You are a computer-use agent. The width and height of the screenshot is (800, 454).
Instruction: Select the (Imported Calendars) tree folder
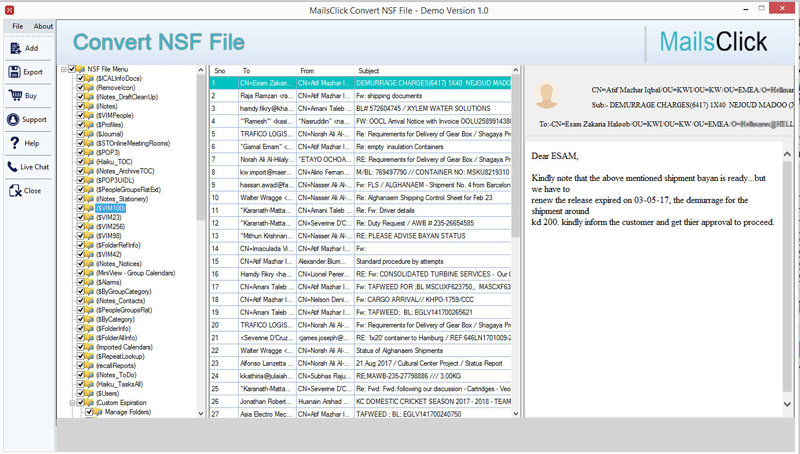124,347
